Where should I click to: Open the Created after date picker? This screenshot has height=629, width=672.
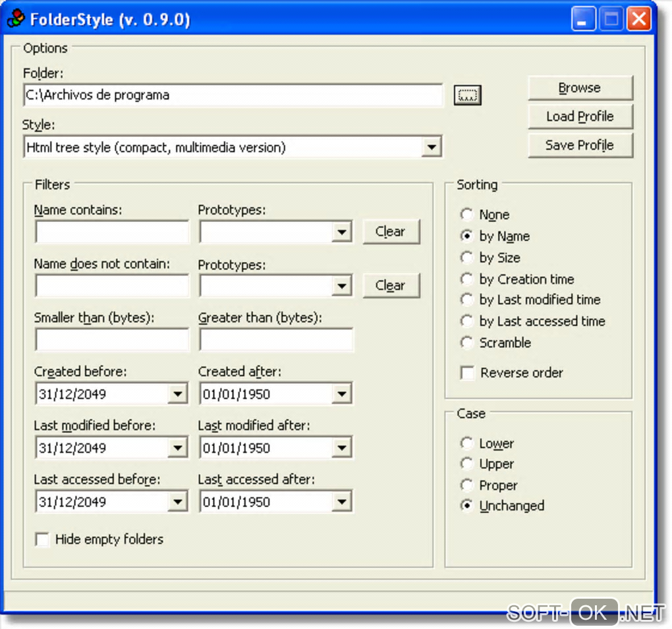341,394
